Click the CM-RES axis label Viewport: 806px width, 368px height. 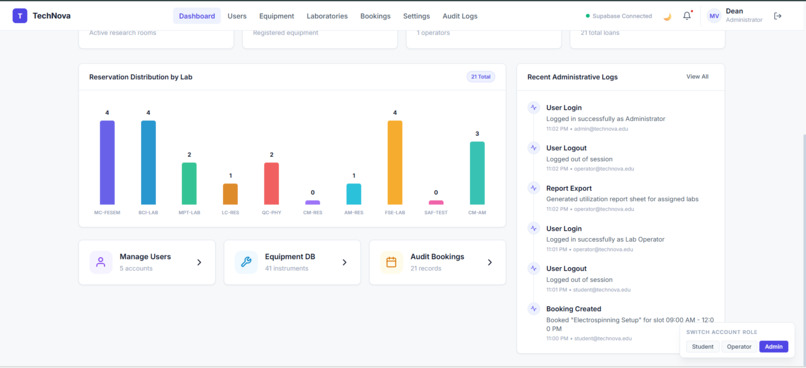point(313,212)
